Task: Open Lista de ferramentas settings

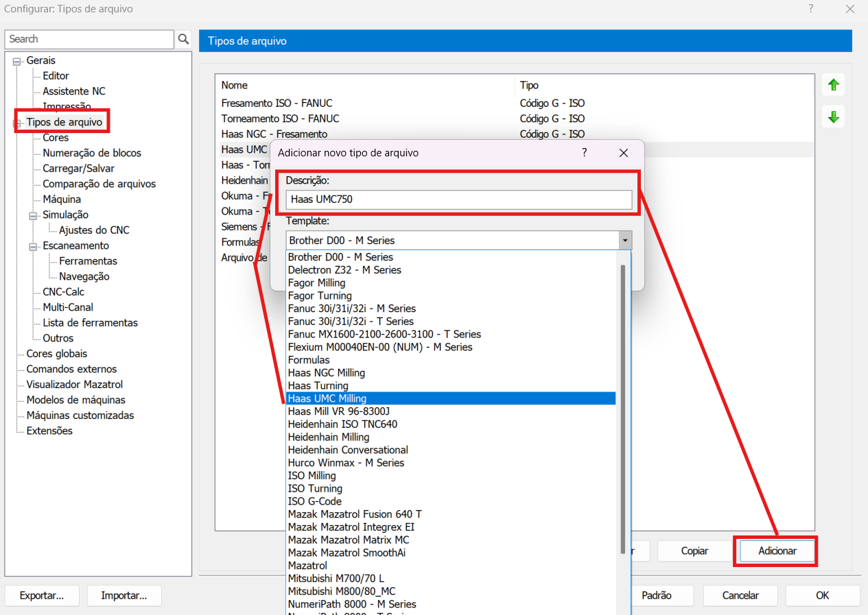Action: (x=91, y=323)
